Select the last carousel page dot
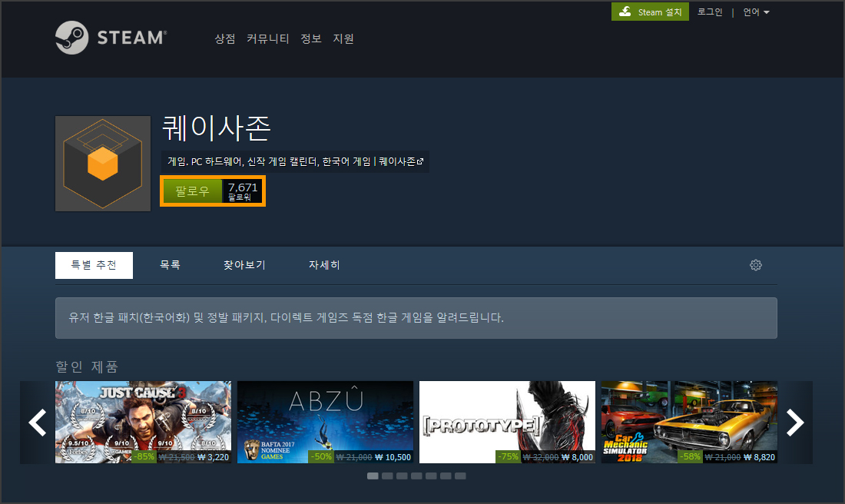 [459, 476]
